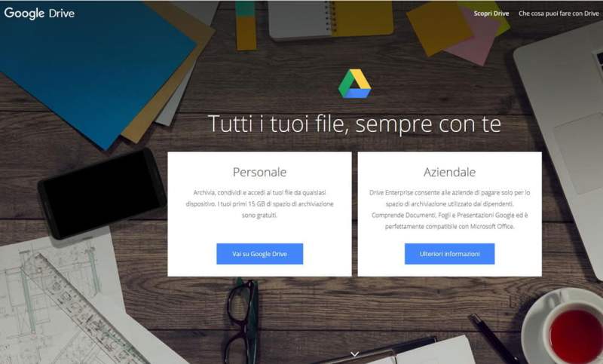Click the spiral notebook at top
Viewport: 603px width, 364px height.
pyautogui.click(x=331, y=18)
